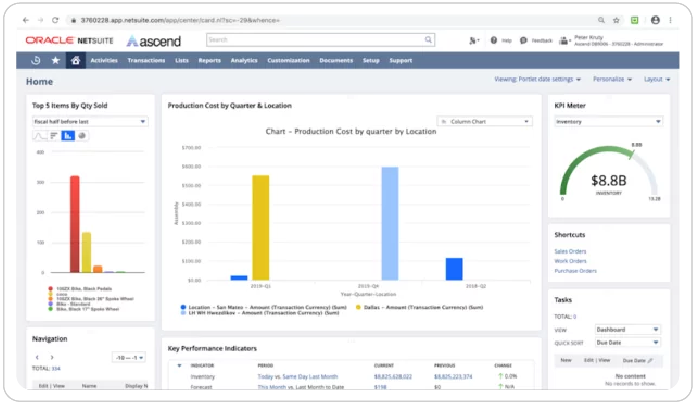696x405 pixels.
Task: Open the browser three-dot menu
Action: click(670, 20)
